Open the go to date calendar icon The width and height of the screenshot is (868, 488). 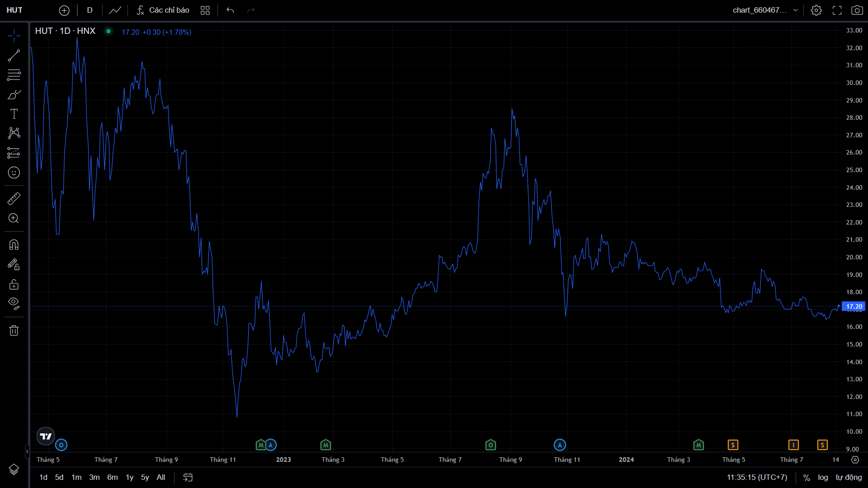pos(188,478)
